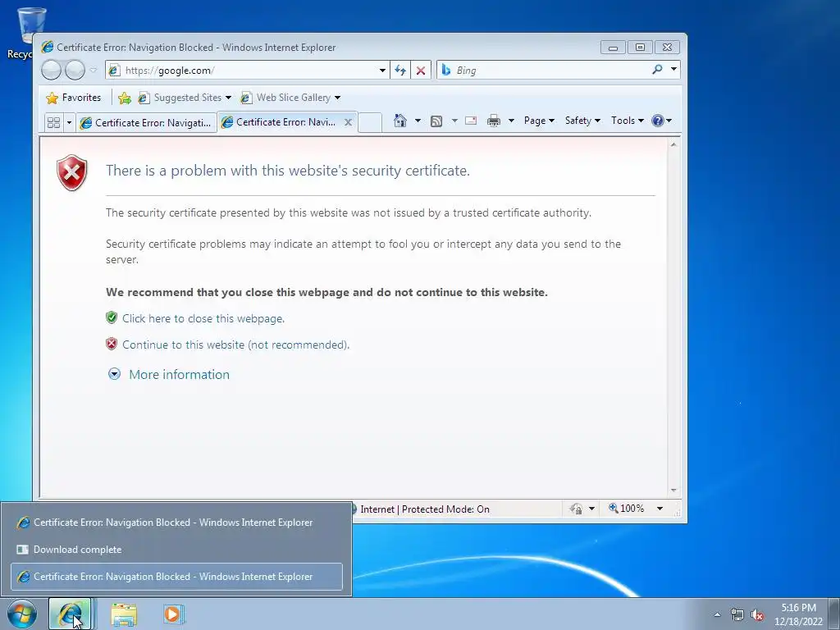
Task: Click the Help question mark icon
Action: pyautogui.click(x=658, y=121)
